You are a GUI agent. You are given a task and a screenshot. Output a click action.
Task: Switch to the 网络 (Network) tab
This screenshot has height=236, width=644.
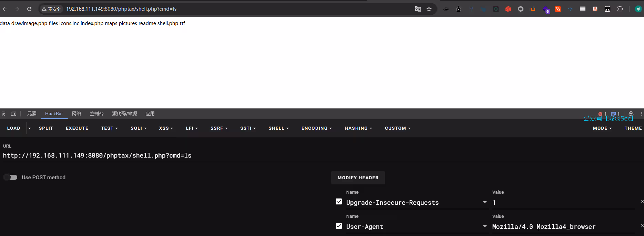coord(76,114)
